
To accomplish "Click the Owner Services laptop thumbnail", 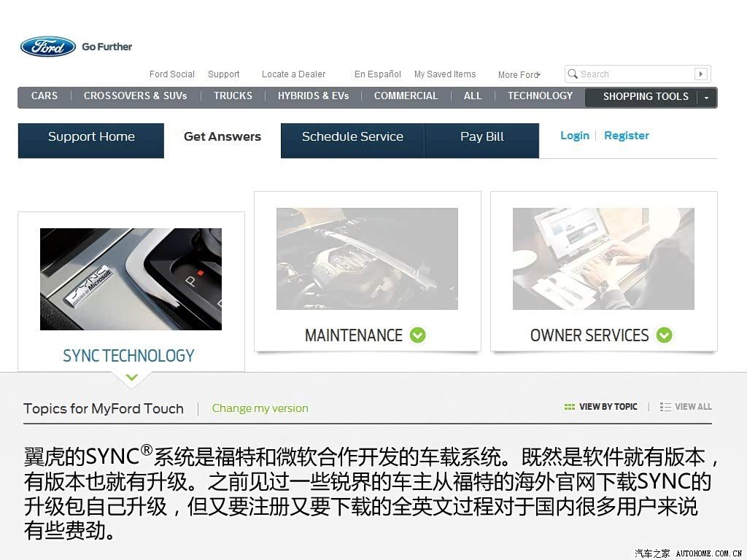I will point(603,259).
